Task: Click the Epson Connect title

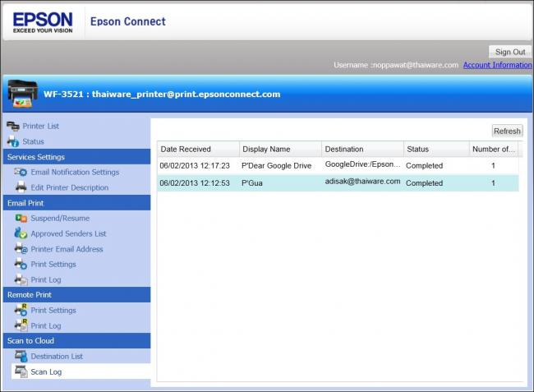Action: pyautogui.click(x=127, y=21)
